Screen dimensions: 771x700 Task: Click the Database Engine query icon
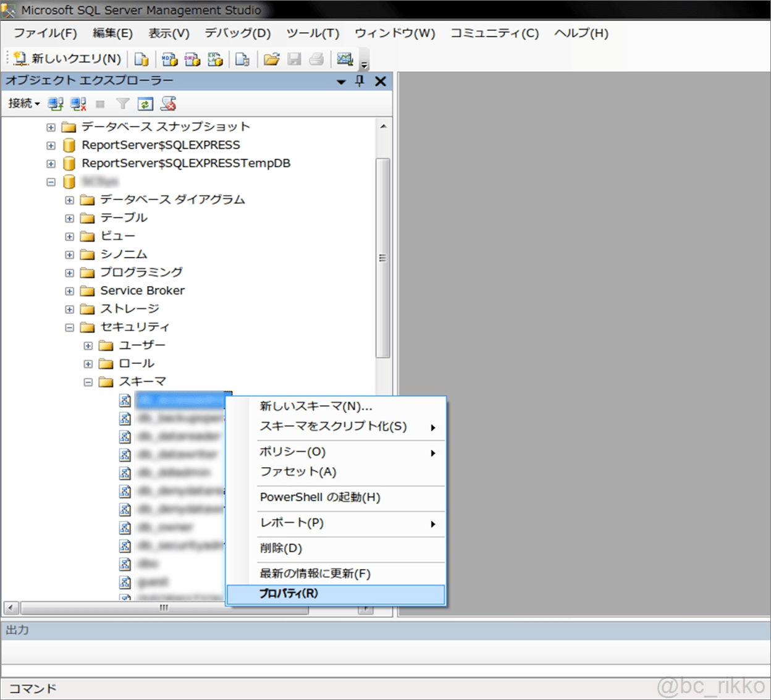(141, 59)
